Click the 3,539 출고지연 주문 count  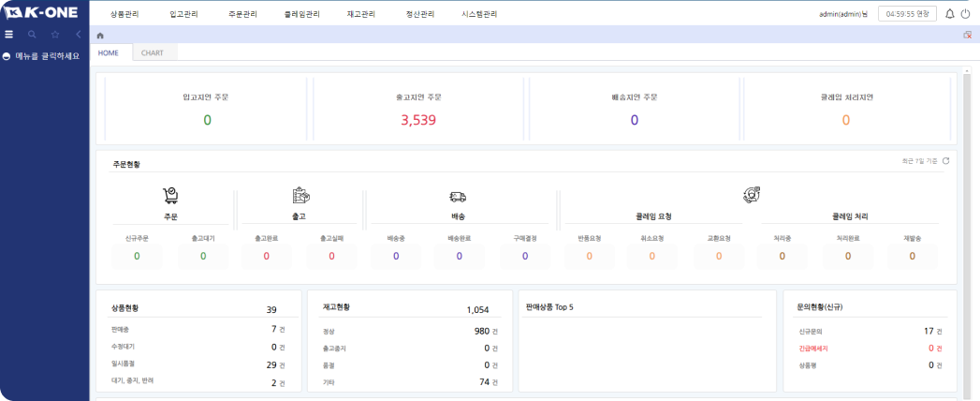tap(418, 120)
